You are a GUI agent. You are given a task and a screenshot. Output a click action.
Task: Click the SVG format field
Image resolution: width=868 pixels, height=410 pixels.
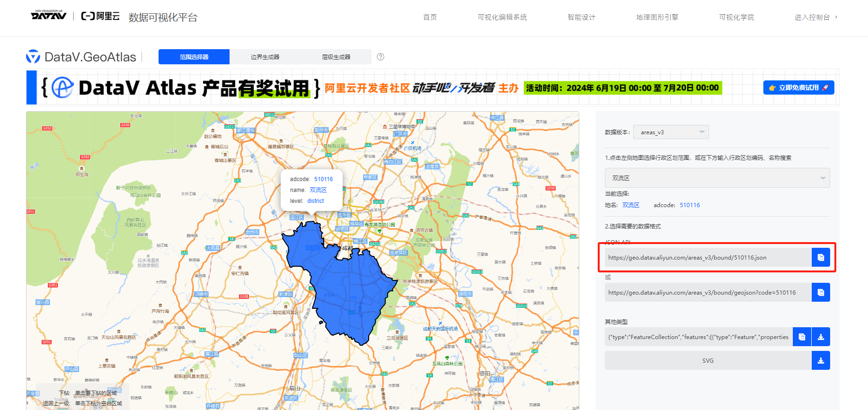[x=708, y=360]
